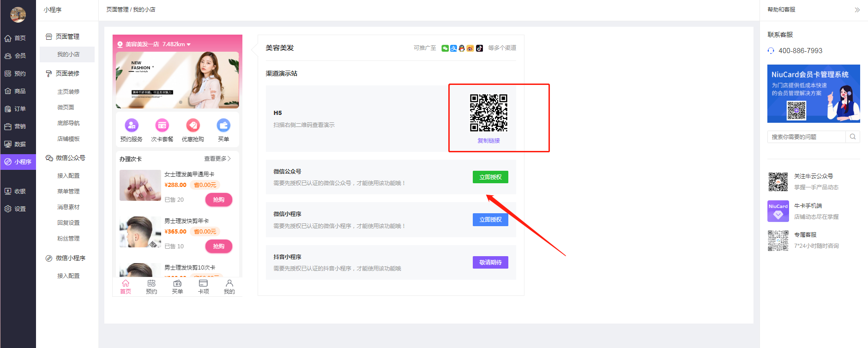Click blue 立即授权 for 微信小程序
Image resolution: width=868 pixels, height=348 pixels.
(490, 220)
